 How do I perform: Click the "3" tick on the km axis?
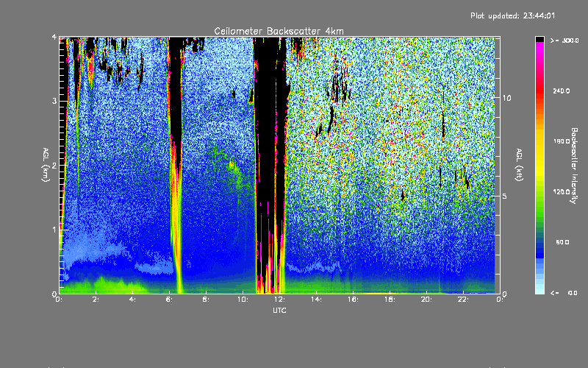[x=54, y=102]
